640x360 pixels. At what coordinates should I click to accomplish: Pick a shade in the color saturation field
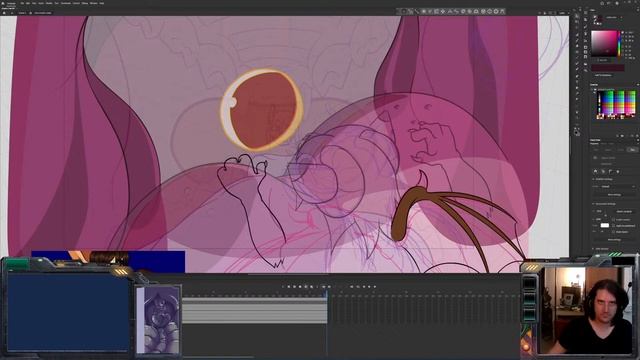[x=604, y=43]
